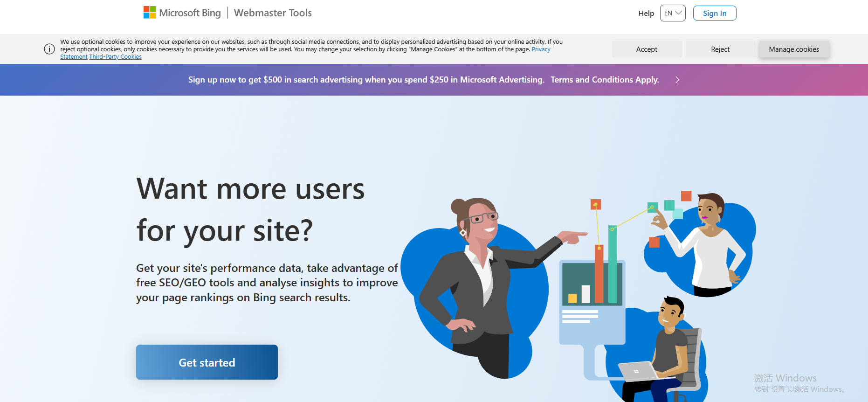Click the "for your site?" headline line
The width and height of the screenshot is (868, 402).
[x=224, y=231]
